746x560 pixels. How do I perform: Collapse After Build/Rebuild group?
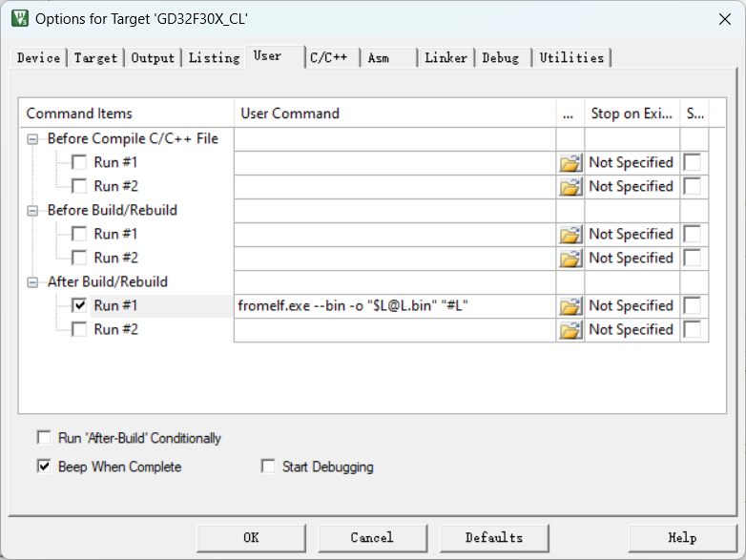(32, 282)
